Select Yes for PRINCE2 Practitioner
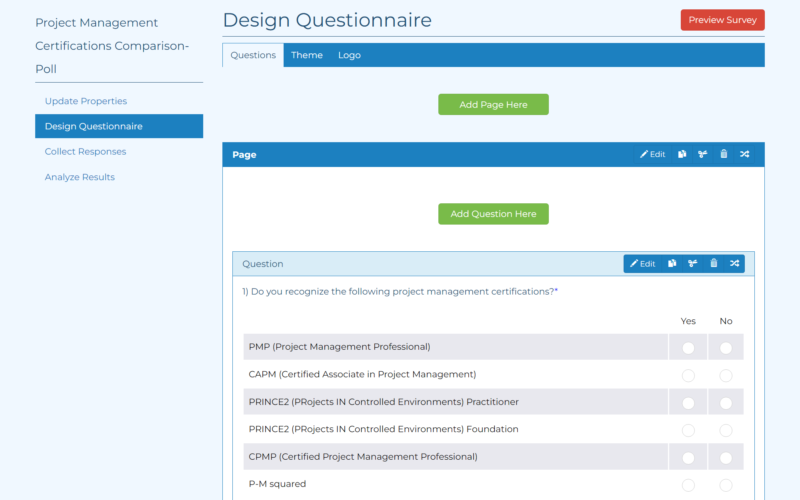 point(688,403)
